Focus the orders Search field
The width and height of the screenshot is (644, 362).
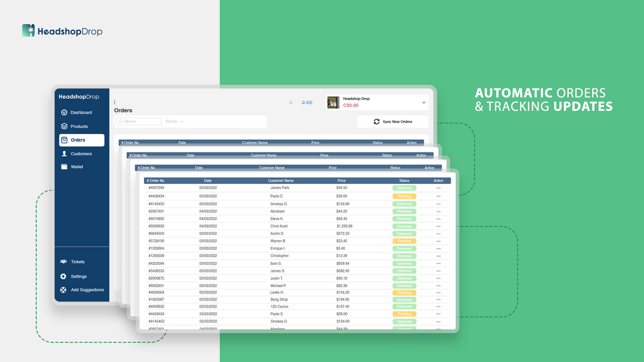[138, 122]
